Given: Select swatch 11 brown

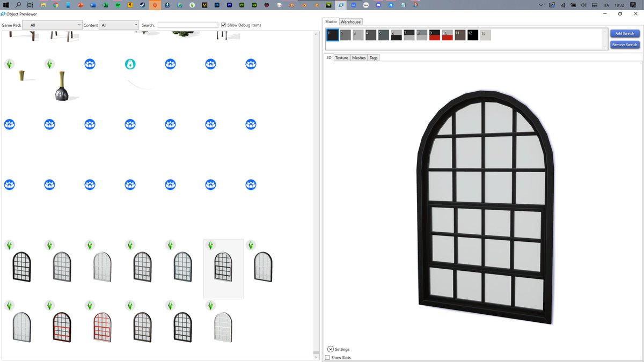Looking at the screenshot, I should click(x=460, y=35).
